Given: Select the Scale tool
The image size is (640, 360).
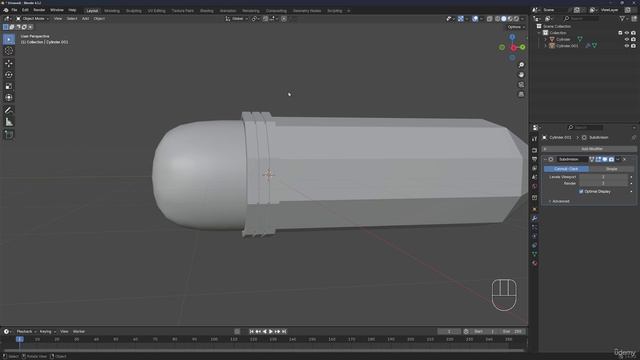Looking at the screenshot, I should 9,86.
